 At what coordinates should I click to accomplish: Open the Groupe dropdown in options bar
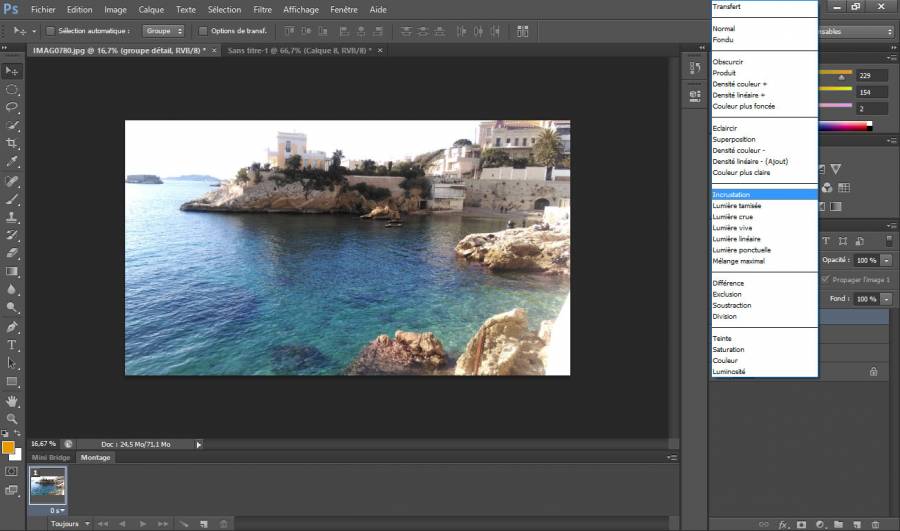point(165,31)
